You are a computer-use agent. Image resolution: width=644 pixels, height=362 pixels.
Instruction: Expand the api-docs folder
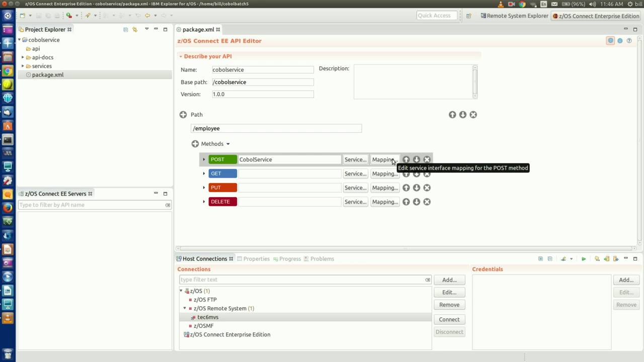point(23,57)
